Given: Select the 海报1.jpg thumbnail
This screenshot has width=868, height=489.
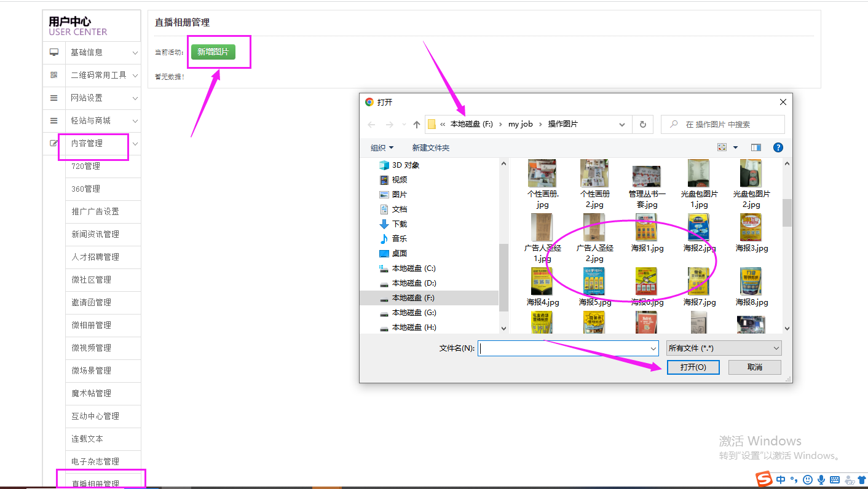Looking at the screenshot, I should 647,233.
